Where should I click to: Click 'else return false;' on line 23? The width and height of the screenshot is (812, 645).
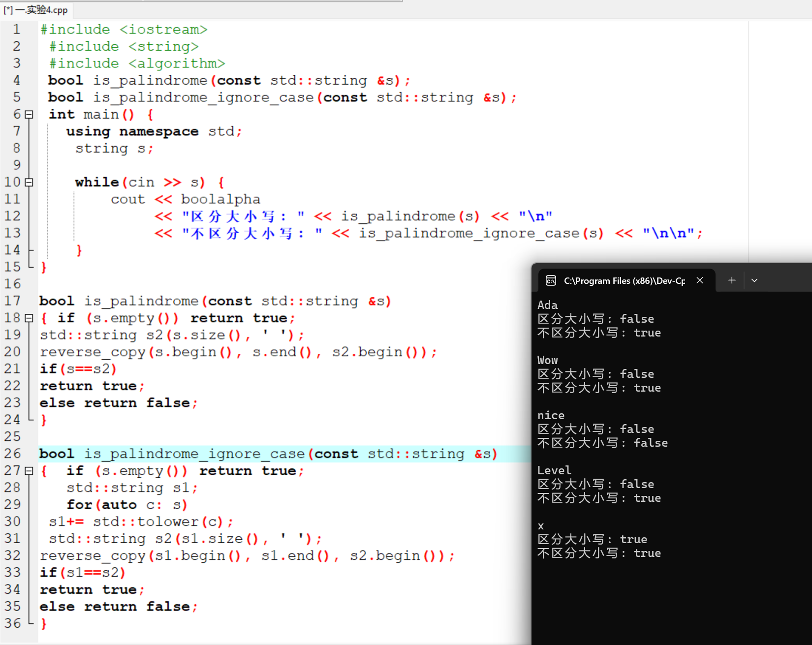tap(119, 403)
